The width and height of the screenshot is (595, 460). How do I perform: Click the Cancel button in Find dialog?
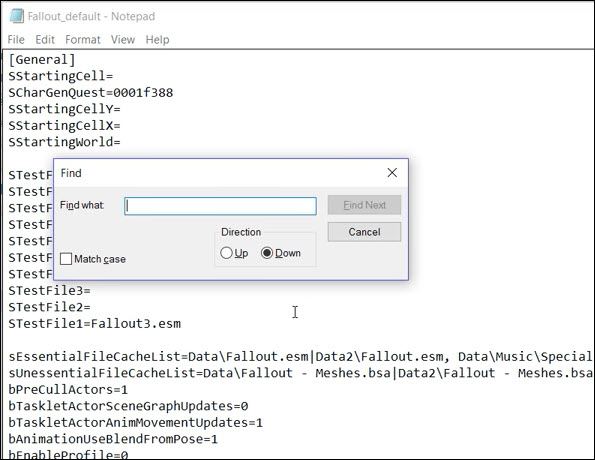(x=364, y=232)
